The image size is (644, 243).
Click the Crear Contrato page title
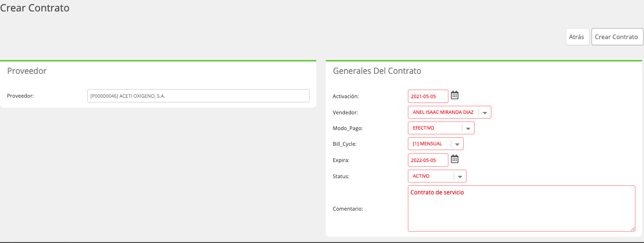(35, 8)
